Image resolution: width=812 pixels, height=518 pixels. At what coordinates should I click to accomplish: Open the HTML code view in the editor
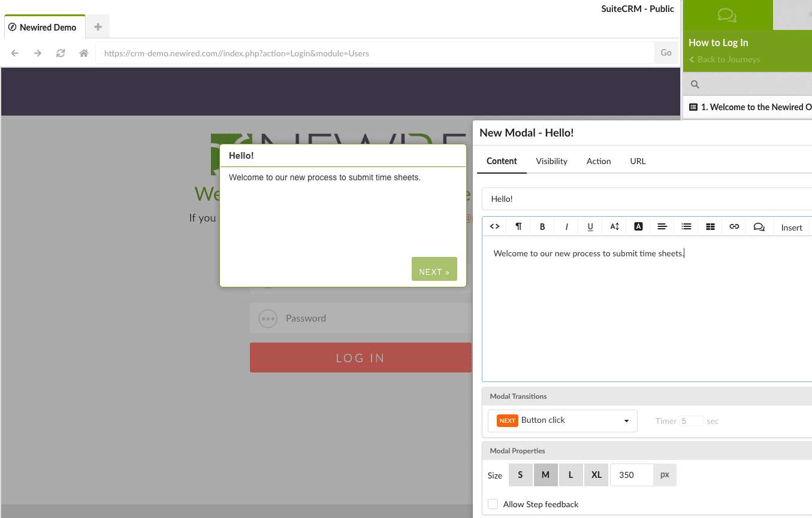click(x=494, y=226)
